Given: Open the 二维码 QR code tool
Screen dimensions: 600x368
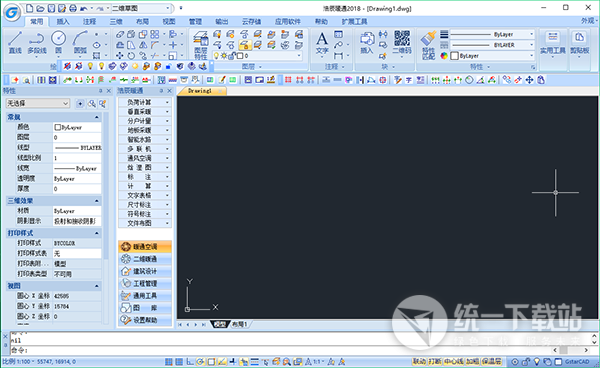Looking at the screenshot, I should (x=402, y=43).
